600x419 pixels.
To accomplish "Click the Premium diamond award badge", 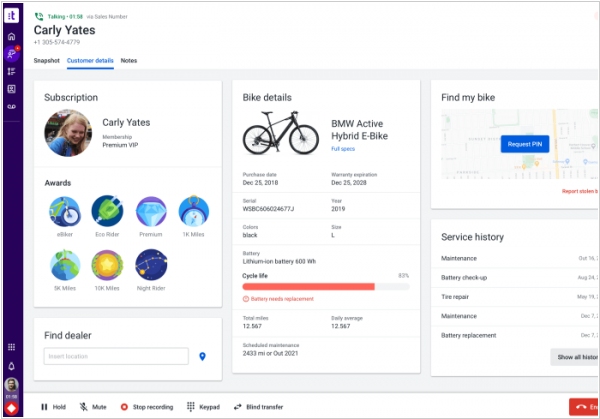I will pyautogui.click(x=151, y=212).
